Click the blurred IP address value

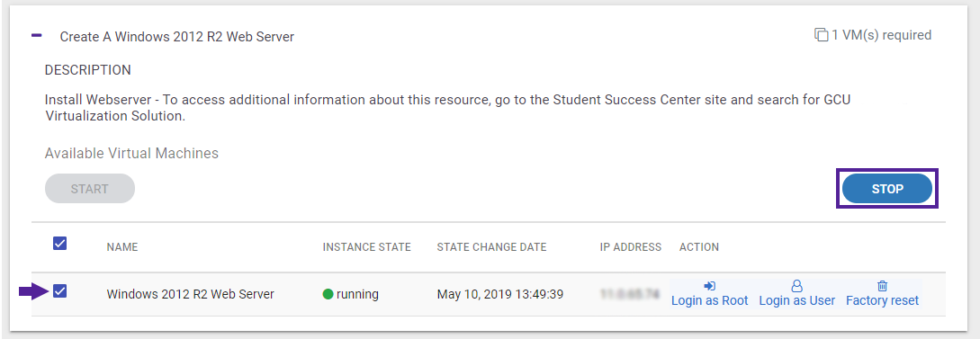630,293
